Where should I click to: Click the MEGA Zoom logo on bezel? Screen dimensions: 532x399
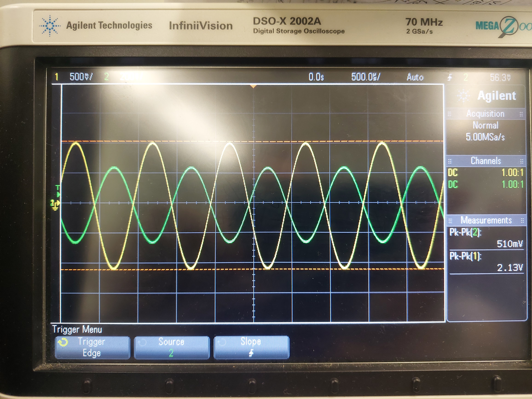pos(504,26)
